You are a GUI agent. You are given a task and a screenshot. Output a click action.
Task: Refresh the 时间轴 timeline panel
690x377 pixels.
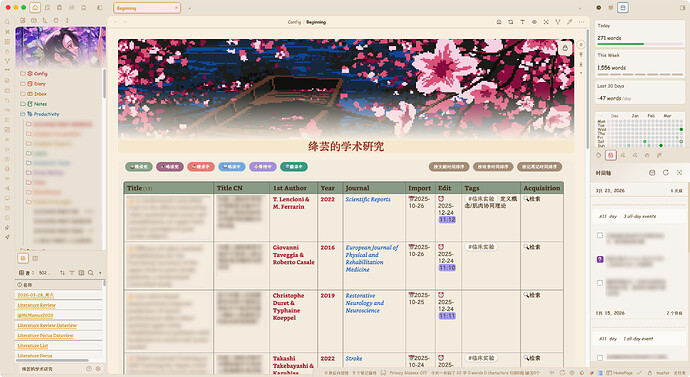coord(666,172)
